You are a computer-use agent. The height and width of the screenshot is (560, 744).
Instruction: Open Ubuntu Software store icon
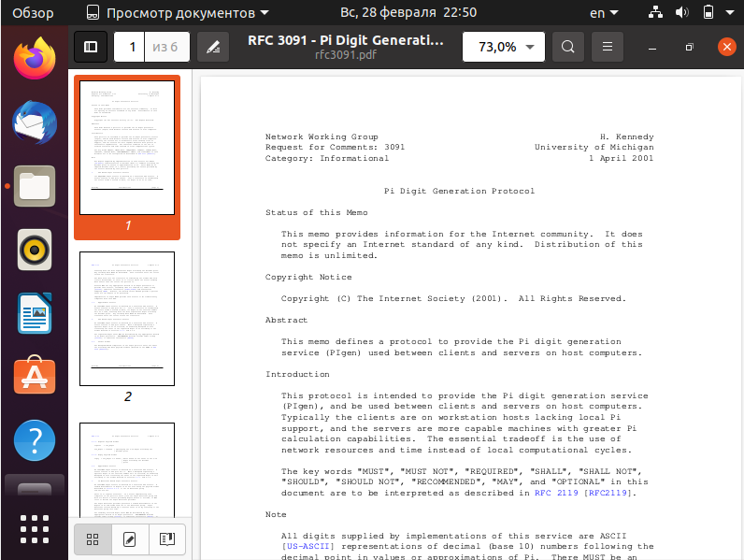click(35, 376)
